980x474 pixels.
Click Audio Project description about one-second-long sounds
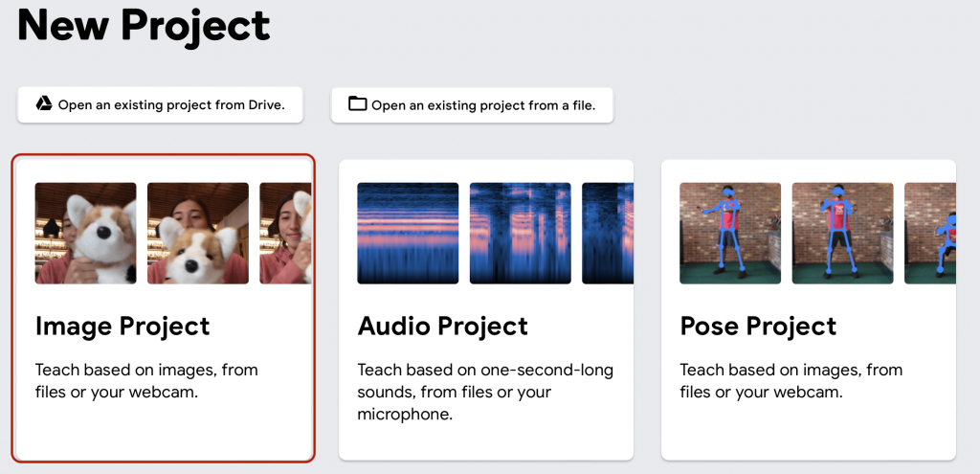[x=485, y=392]
